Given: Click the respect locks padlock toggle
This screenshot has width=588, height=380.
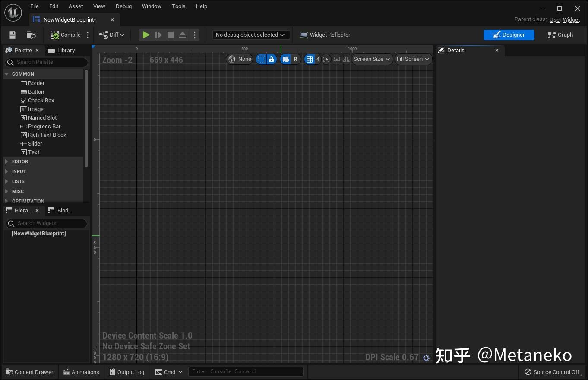Looking at the screenshot, I should coord(271,59).
